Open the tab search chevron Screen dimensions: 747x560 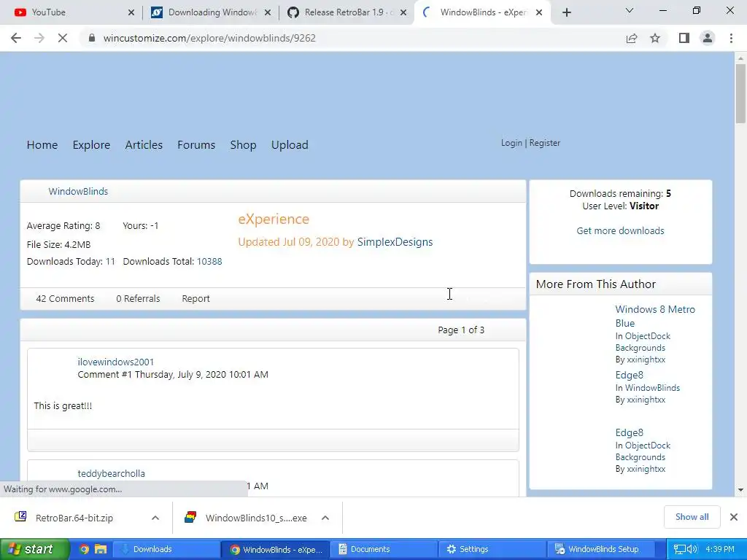tap(630, 10)
